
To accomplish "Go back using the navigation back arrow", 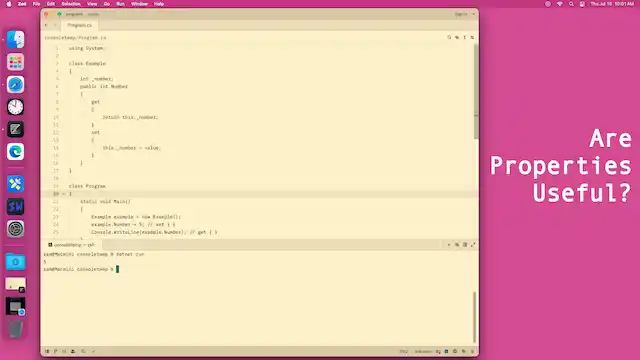I will click(46, 25).
